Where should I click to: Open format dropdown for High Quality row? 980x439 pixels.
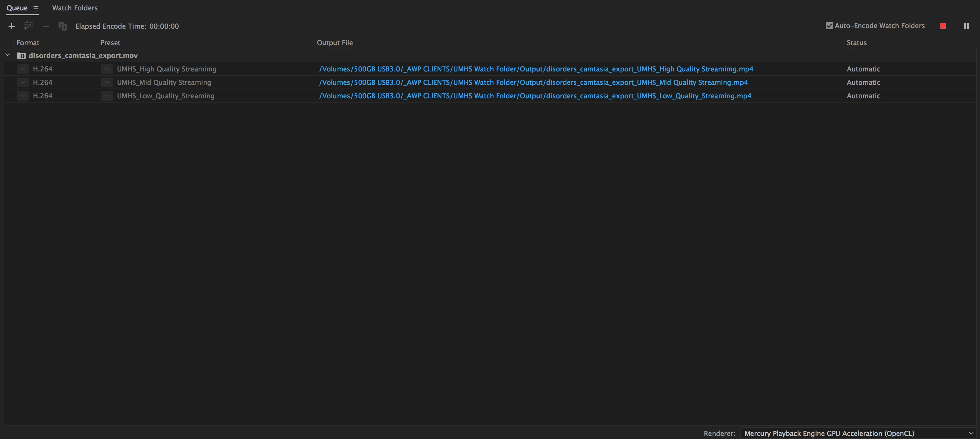tap(23, 69)
